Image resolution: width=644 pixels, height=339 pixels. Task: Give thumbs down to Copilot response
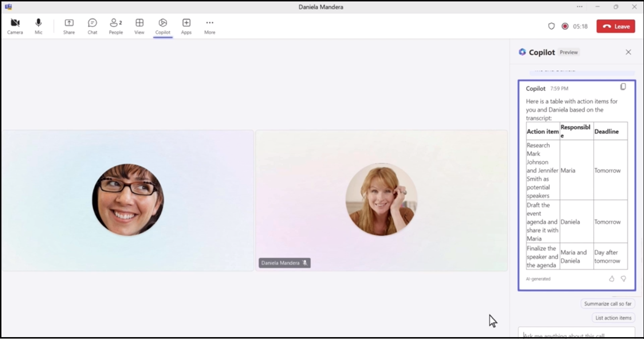pos(623,279)
